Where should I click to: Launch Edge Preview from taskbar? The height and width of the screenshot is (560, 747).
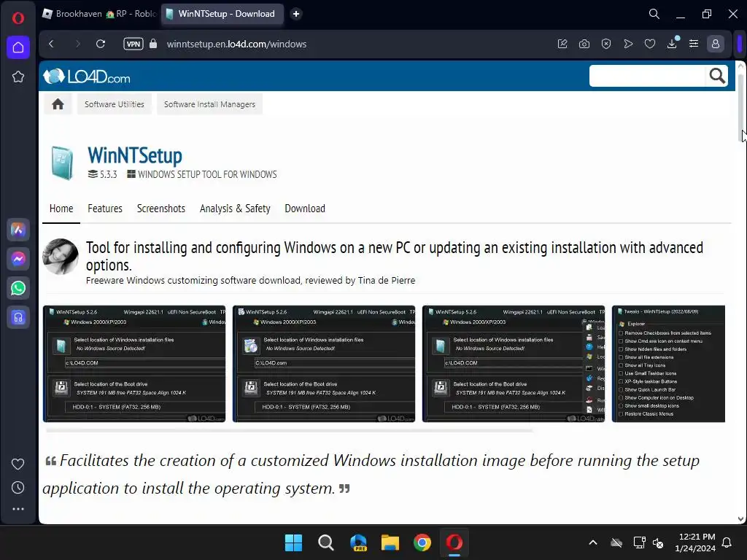(x=358, y=542)
